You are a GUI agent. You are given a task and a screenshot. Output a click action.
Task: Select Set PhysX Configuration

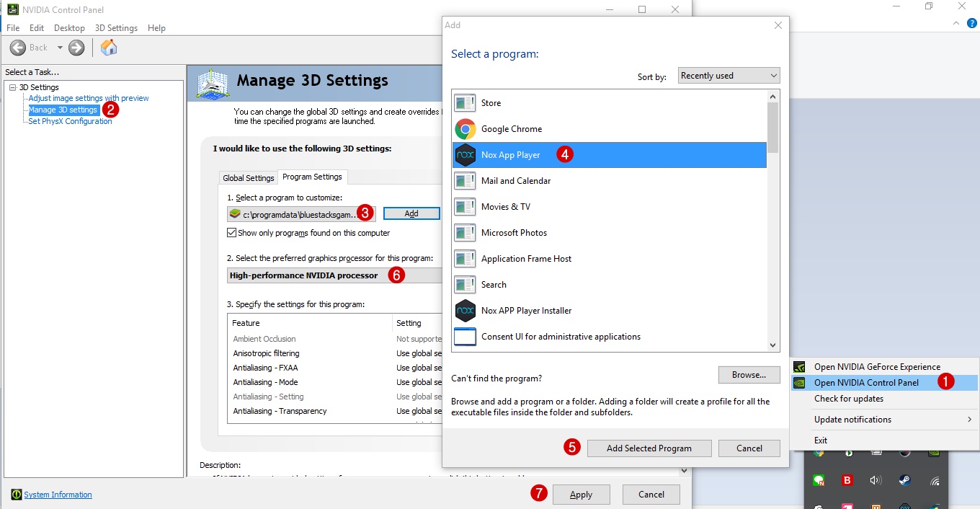pos(70,122)
